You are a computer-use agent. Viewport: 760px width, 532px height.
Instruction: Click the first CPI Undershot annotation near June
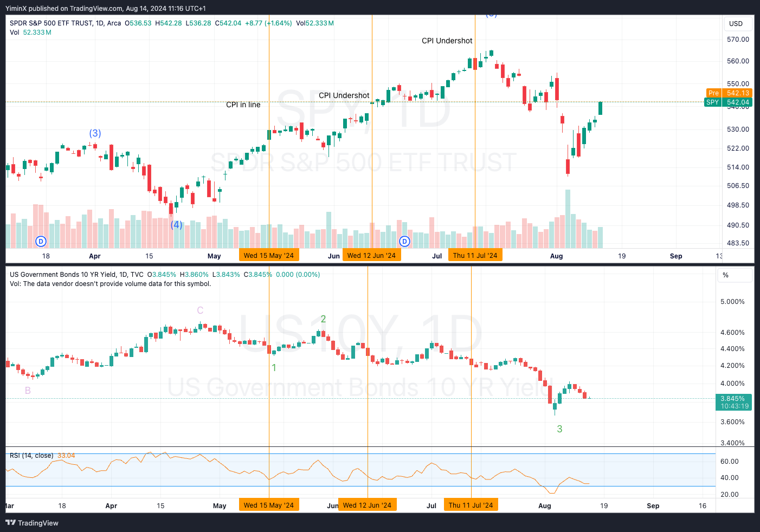click(x=344, y=95)
